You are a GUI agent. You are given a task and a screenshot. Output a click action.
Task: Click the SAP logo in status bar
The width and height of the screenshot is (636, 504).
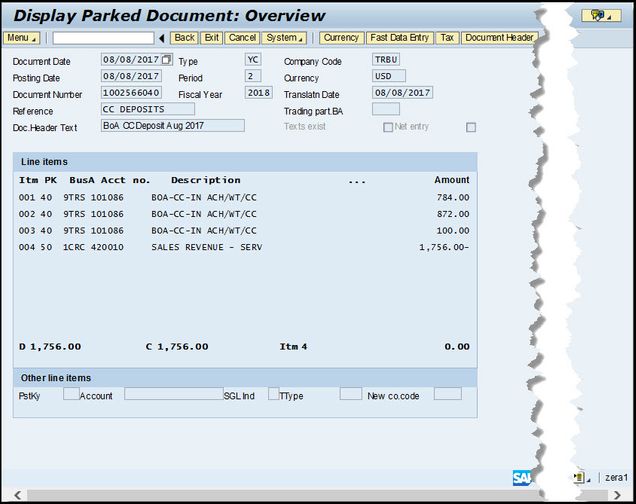[522, 478]
